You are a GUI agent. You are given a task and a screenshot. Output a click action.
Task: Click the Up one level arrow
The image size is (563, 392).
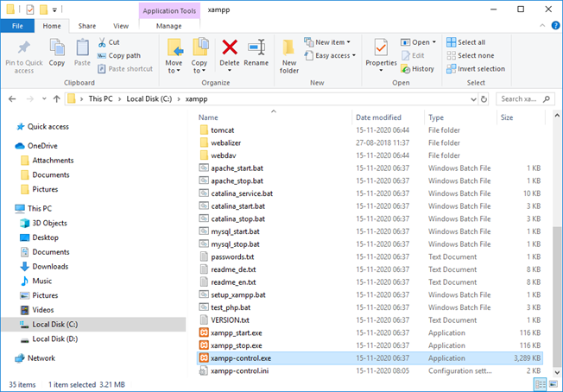click(x=56, y=98)
